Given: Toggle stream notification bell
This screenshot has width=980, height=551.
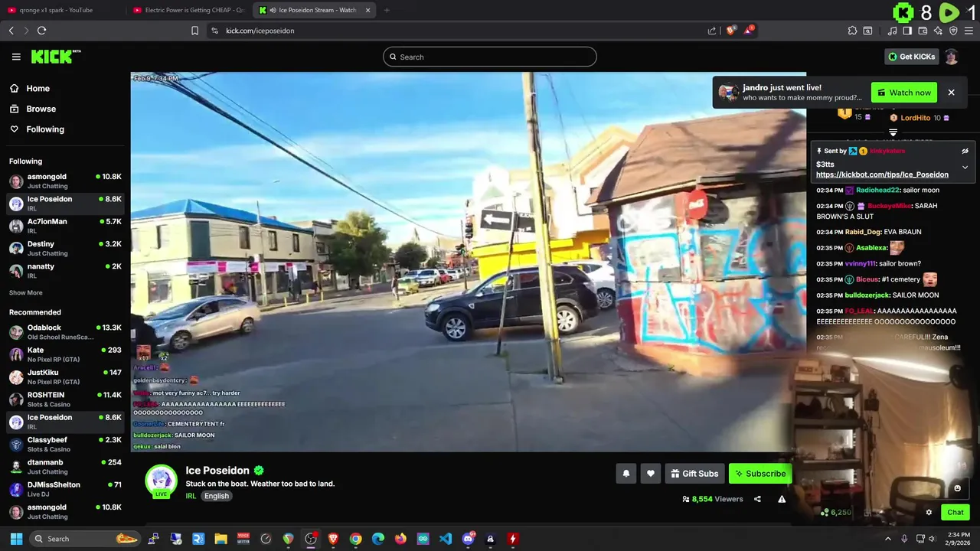Looking at the screenshot, I should [x=626, y=474].
